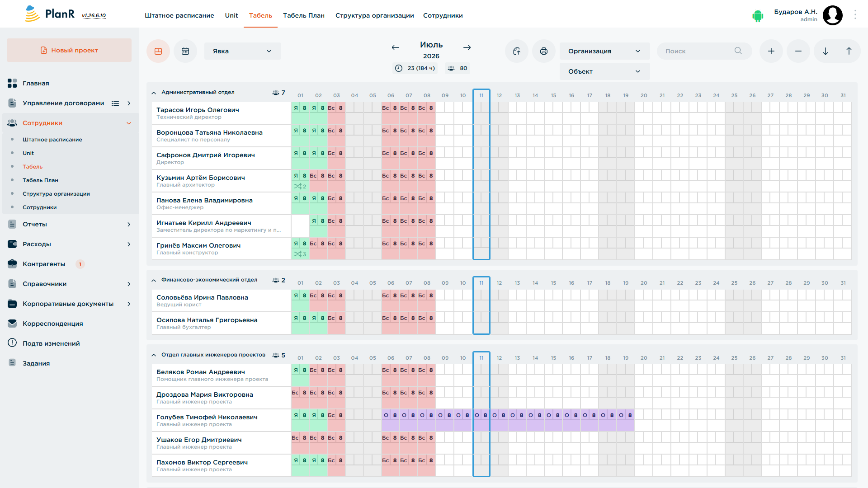868x488 pixels.
Task: Click the minus remove button
Action: point(798,51)
